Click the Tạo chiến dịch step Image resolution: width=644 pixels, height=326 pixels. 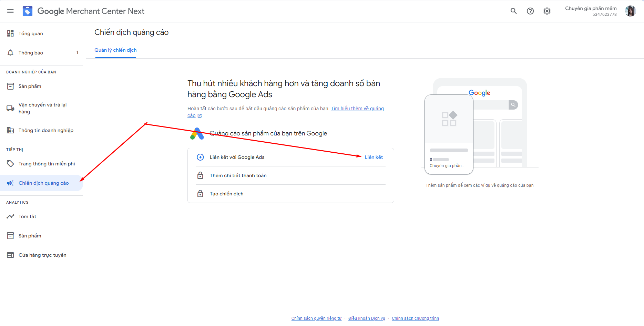click(x=290, y=194)
